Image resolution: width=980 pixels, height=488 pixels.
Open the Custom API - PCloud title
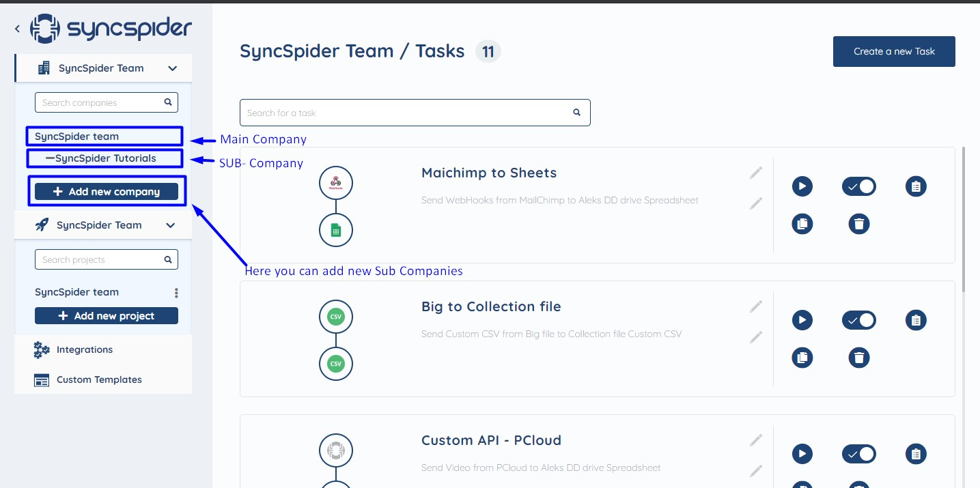point(491,440)
